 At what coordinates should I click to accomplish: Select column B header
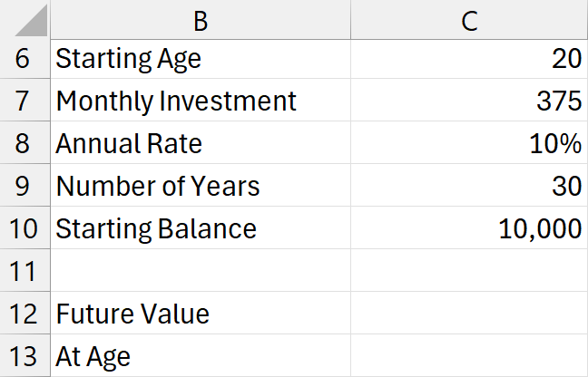pos(201,20)
